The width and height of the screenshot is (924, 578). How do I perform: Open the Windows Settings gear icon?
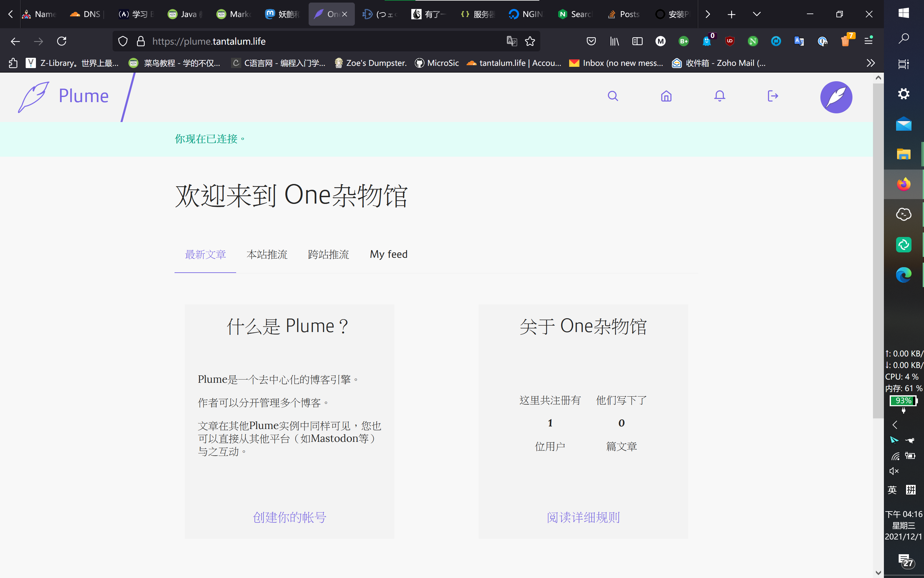pyautogui.click(x=903, y=94)
